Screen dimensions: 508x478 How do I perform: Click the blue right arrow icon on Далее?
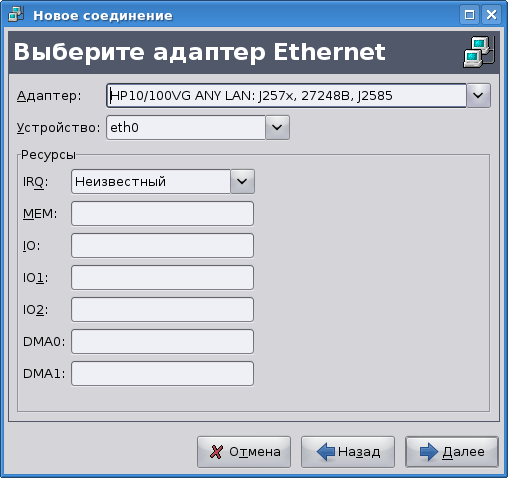(x=429, y=452)
